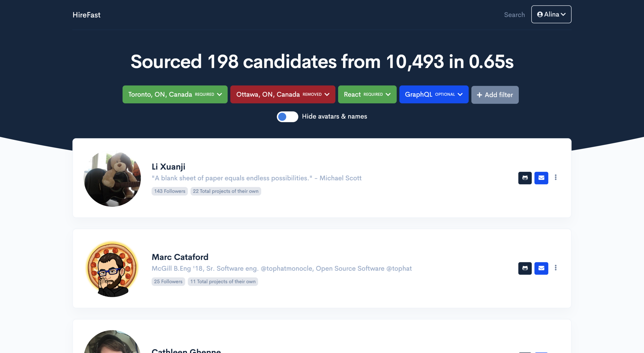Click the email icon for Marc Cataford
The width and height of the screenshot is (644, 353).
[541, 268]
